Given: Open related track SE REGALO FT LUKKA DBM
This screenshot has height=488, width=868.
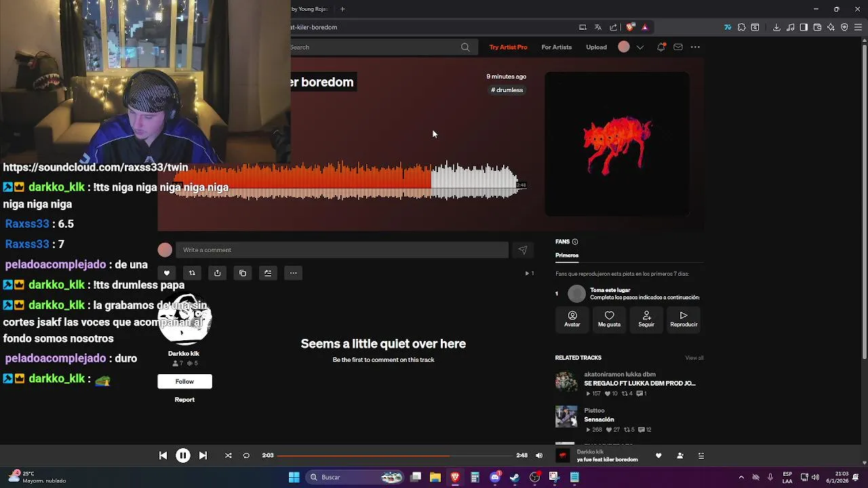Looking at the screenshot, I should pyautogui.click(x=639, y=384).
